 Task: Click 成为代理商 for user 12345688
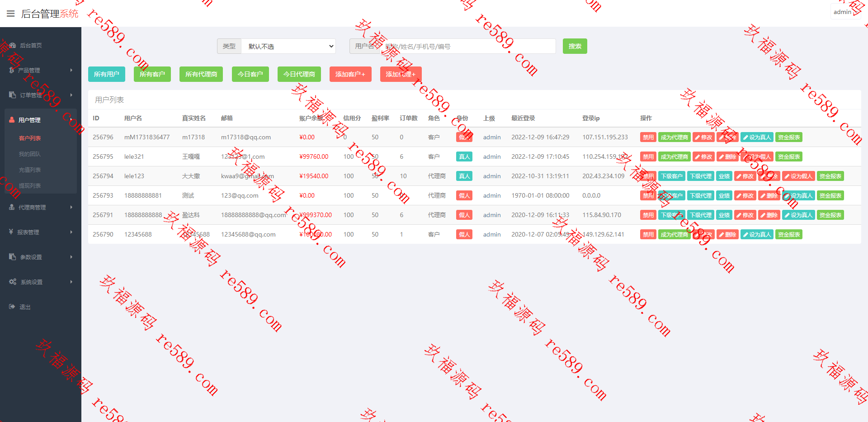coord(675,235)
